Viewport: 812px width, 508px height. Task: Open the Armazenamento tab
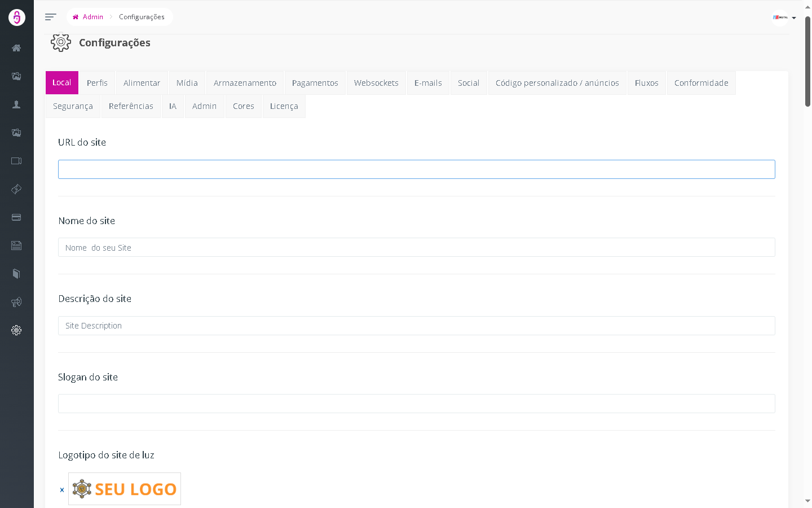tap(245, 83)
